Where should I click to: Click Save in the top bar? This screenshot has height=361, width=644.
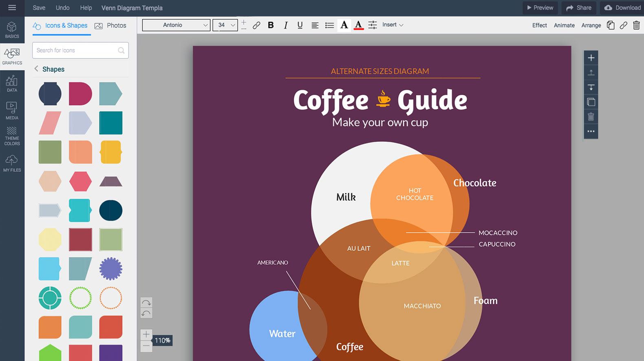click(39, 8)
